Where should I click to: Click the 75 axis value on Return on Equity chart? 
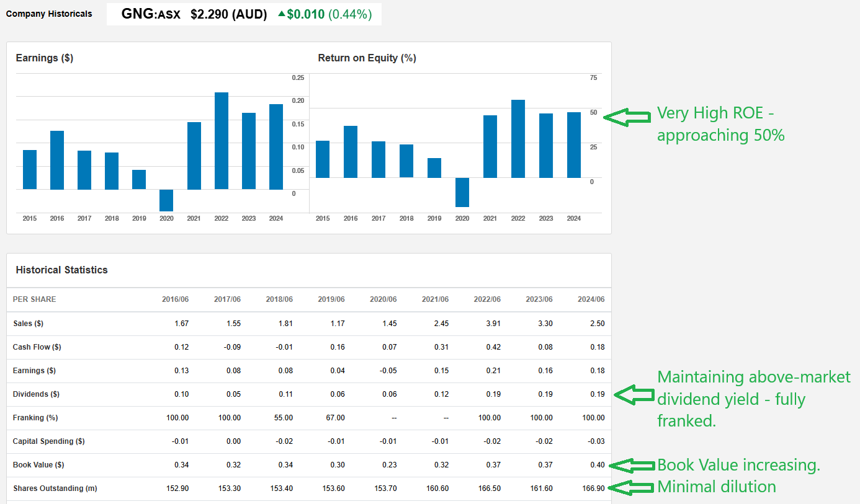click(594, 77)
